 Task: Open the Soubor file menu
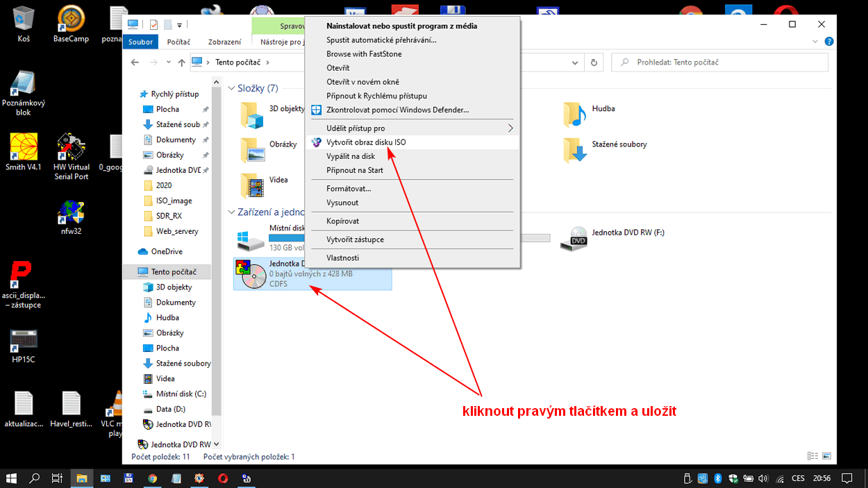[x=140, y=42]
